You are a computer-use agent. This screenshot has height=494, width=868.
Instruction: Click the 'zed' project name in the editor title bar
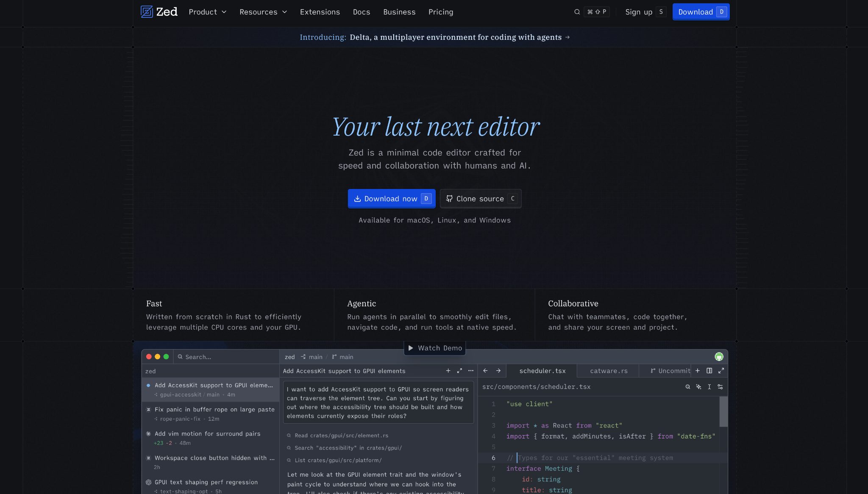coord(289,357)
